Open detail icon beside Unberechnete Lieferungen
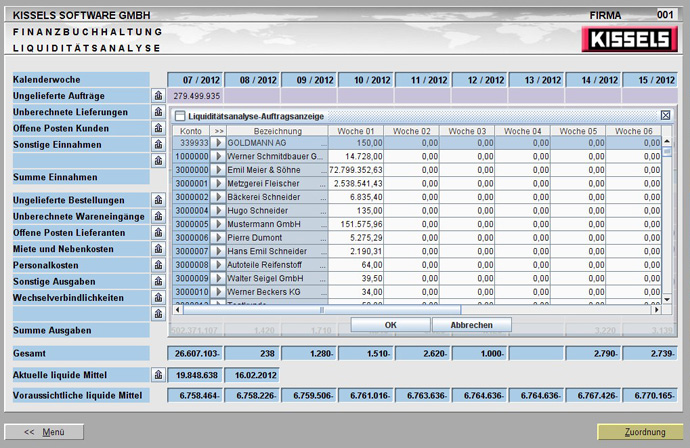The image size is (690, 448). coord(158,112)
